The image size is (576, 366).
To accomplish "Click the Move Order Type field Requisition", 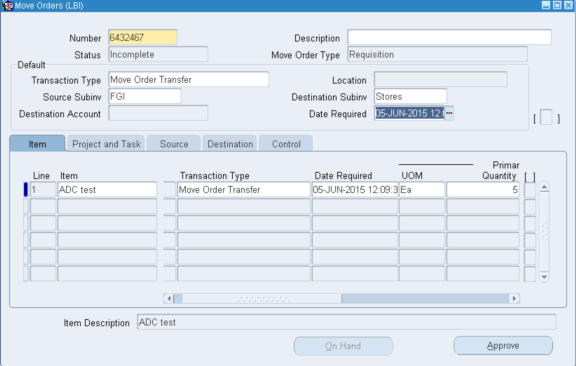I will tap(437, 54).
